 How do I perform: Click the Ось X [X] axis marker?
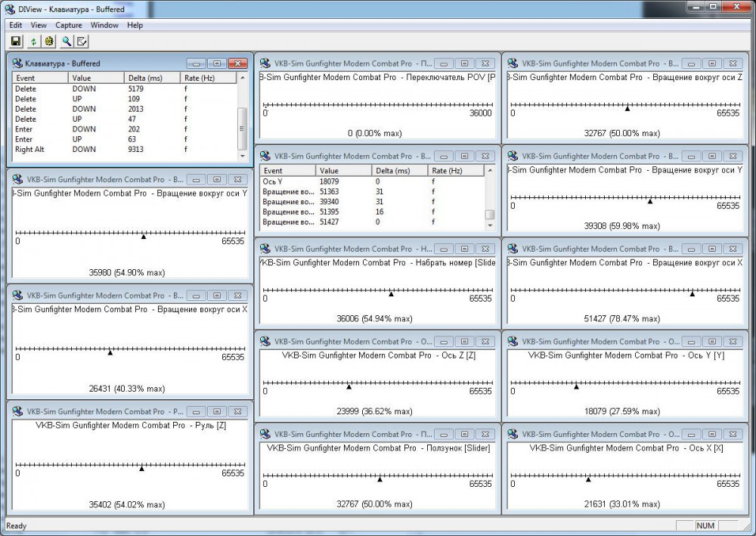pos(587,479)
